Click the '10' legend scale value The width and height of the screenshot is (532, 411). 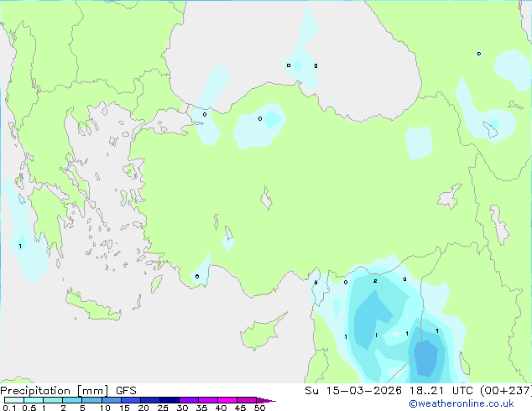(105, 408)
